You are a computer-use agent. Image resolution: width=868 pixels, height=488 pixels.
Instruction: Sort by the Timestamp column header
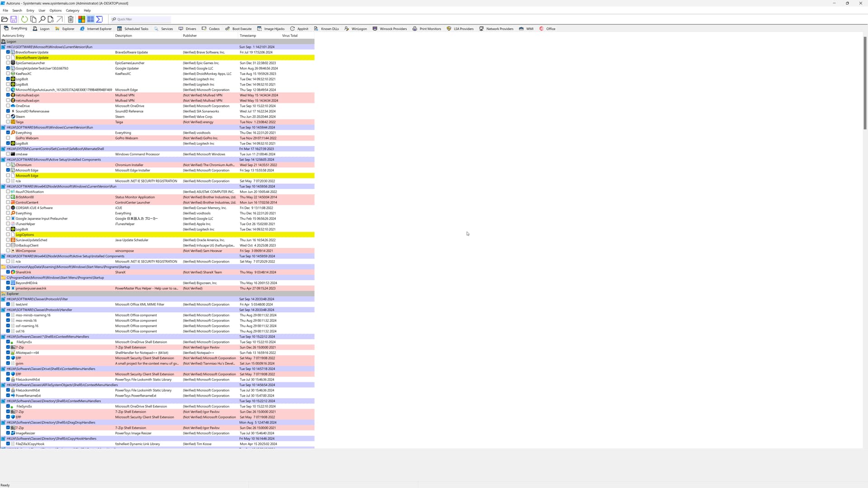pos(248,36)
